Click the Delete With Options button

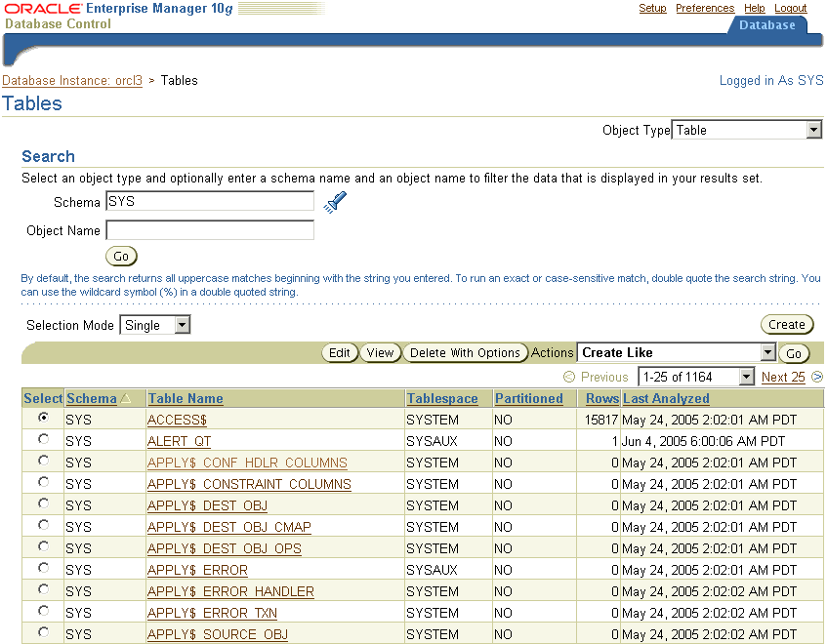coord(464,352)
